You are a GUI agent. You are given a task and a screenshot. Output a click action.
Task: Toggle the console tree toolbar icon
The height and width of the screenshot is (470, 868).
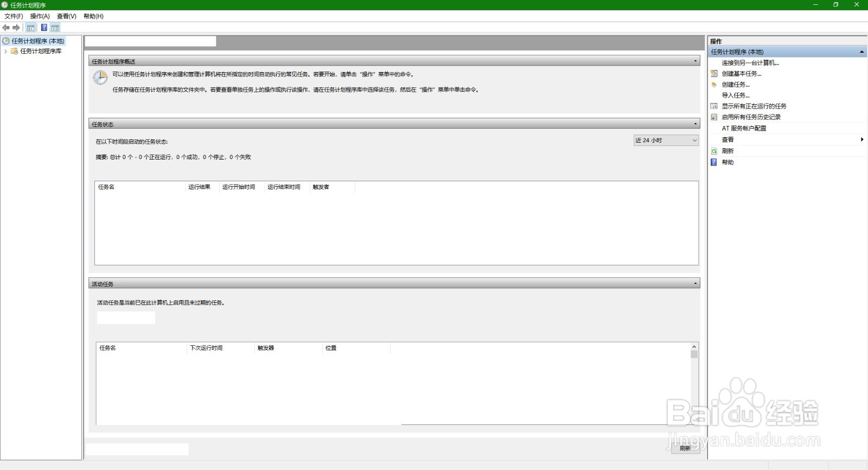click(31, 28)
